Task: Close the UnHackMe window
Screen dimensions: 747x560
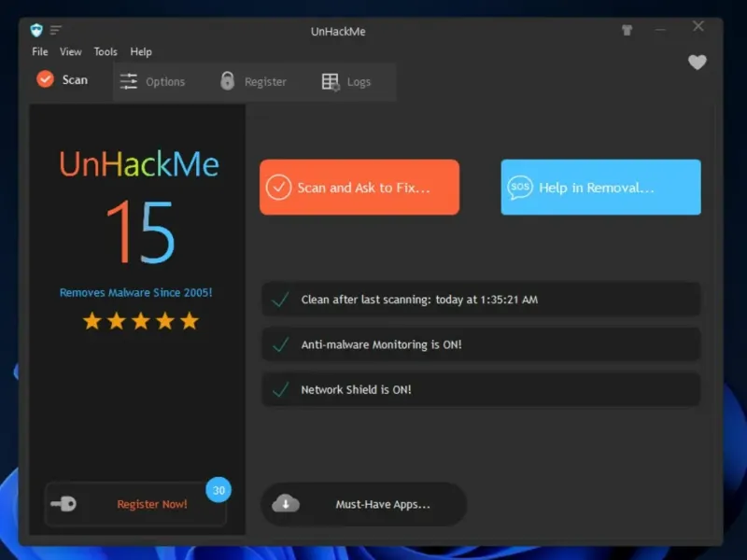Action: 698,26
